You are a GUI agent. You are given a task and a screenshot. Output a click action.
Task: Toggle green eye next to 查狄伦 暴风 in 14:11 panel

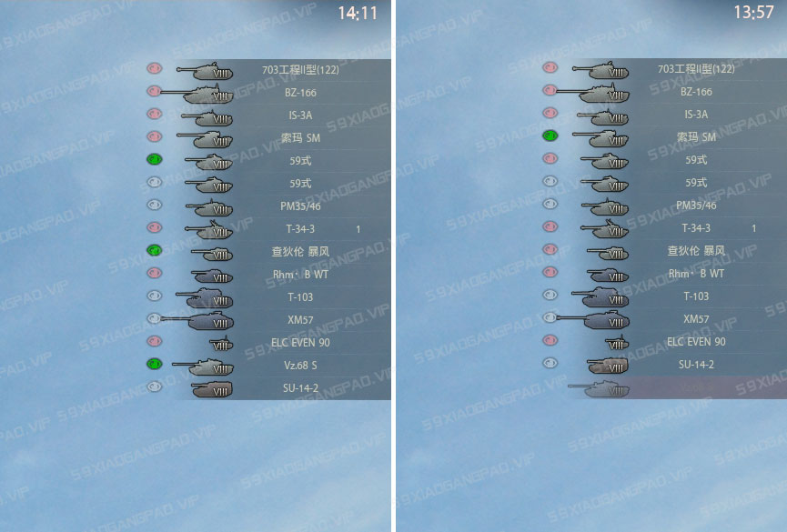tap(154, 250)
